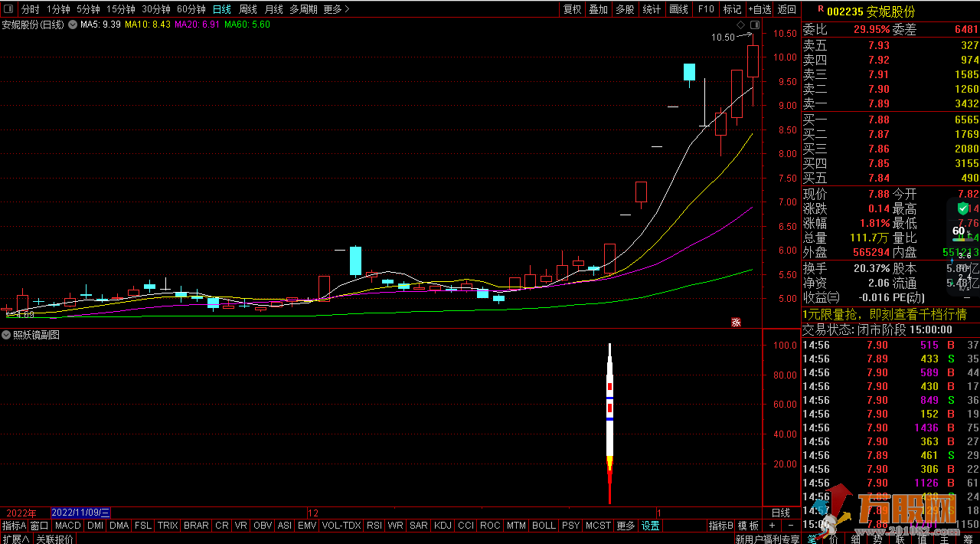Click the green shield icon on right panel

point(962,208)
